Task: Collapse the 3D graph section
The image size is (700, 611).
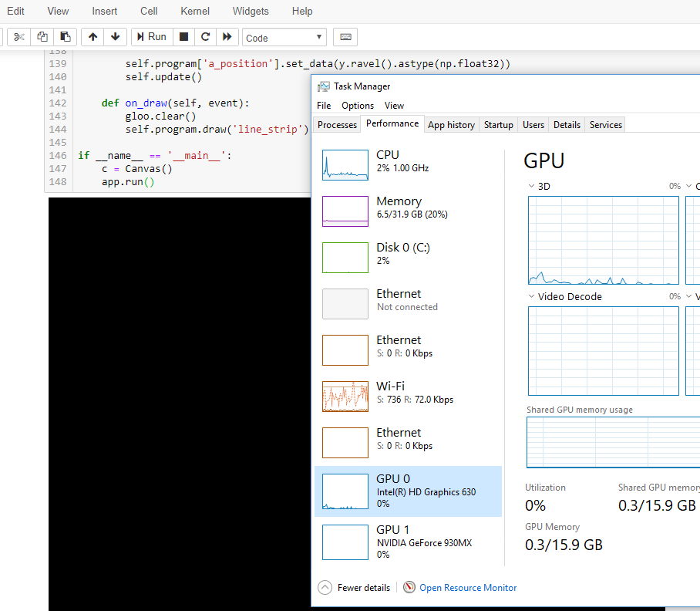Action: click(531, 186)
